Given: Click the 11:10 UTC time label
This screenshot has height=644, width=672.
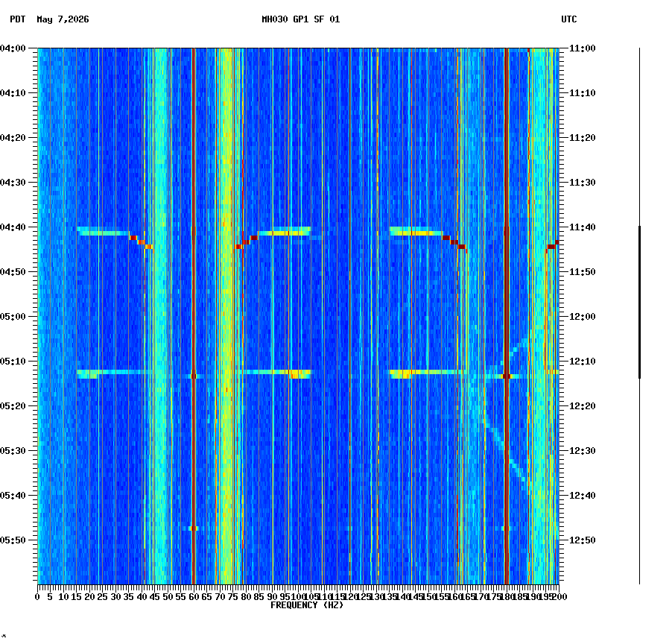Looking at the screenshot, I should pos(583,93).
